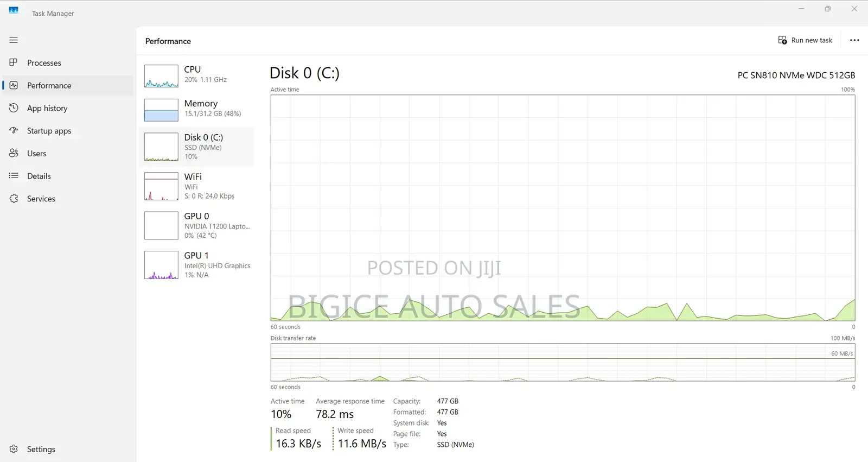868x462 pixels.
Task: Click the 16.3 KB/s read speed value
Action: 298,444
